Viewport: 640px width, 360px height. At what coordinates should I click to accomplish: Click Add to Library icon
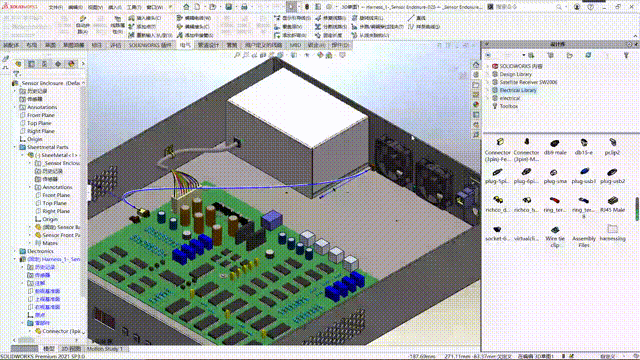531,55
